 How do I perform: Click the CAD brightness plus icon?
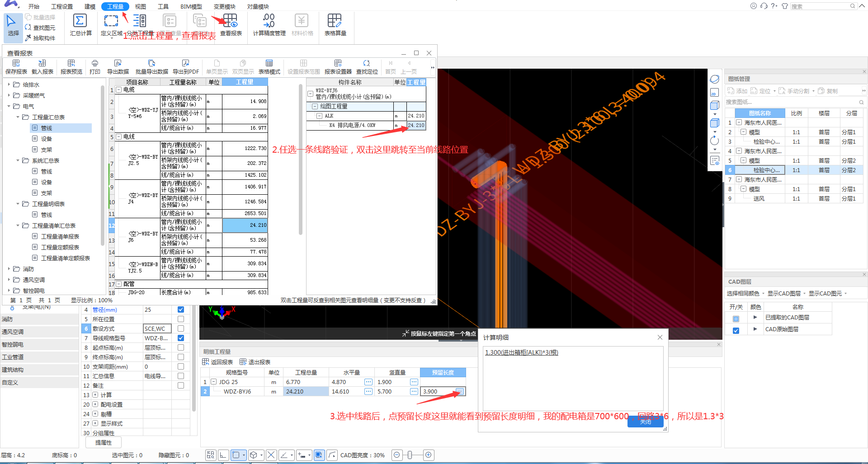[429, 455]
